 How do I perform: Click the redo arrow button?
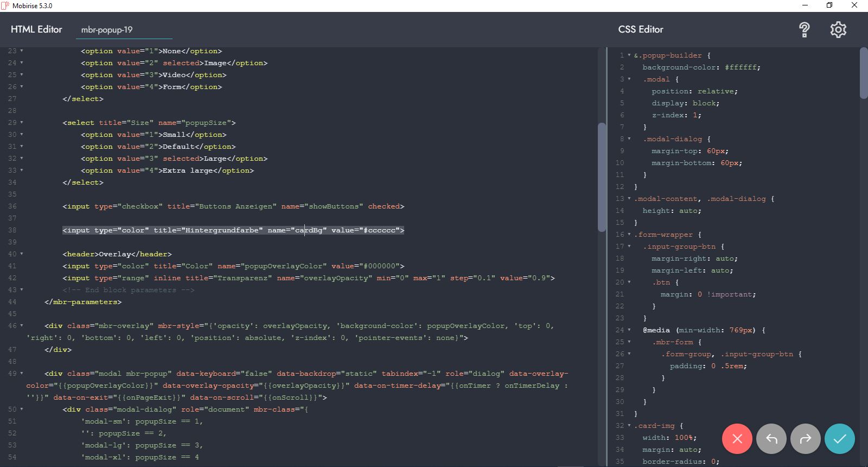[806, 439]
